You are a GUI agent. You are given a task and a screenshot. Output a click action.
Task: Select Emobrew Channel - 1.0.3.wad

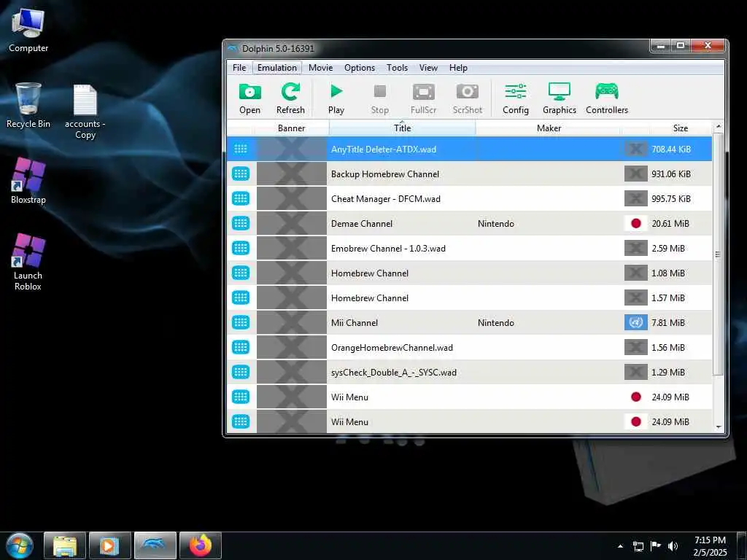click(469, 248)
